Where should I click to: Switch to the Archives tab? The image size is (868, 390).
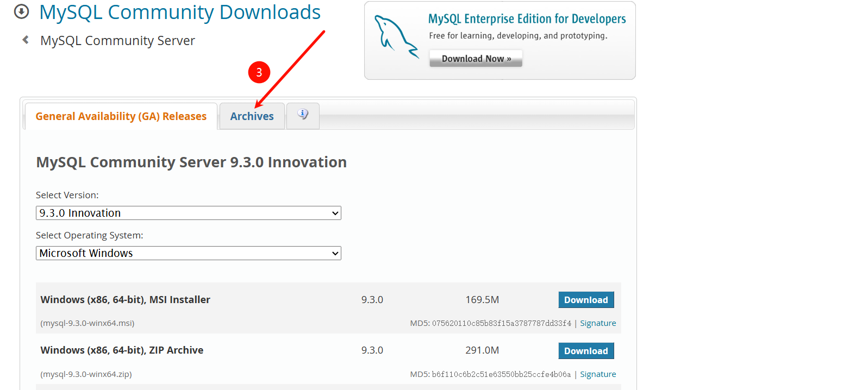pos(252,116)
